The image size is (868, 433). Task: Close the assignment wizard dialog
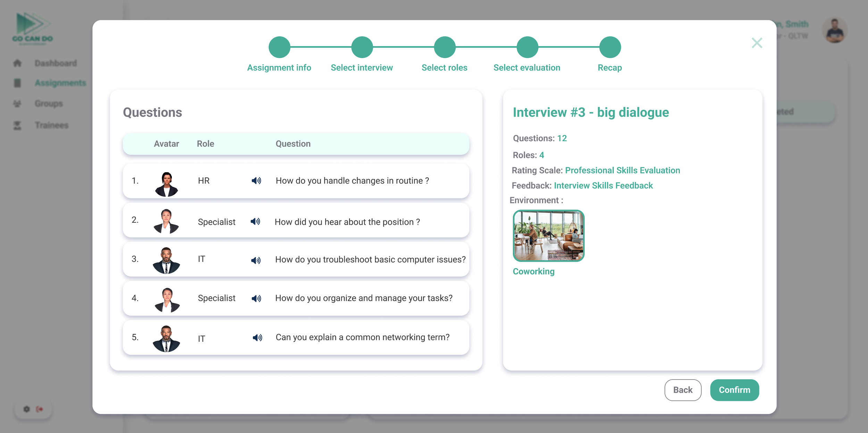(757, 43)
